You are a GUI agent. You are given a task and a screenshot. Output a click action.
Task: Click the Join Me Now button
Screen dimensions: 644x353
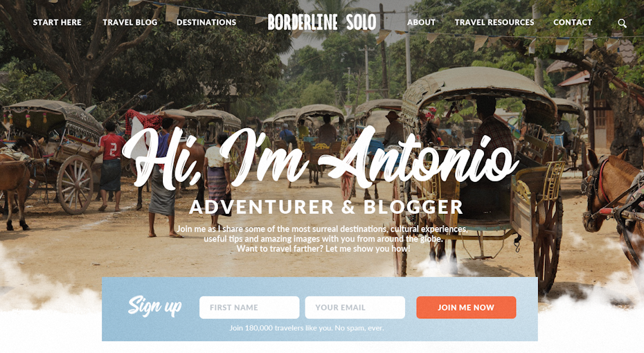pyautogui.click(x=466, y=307)
